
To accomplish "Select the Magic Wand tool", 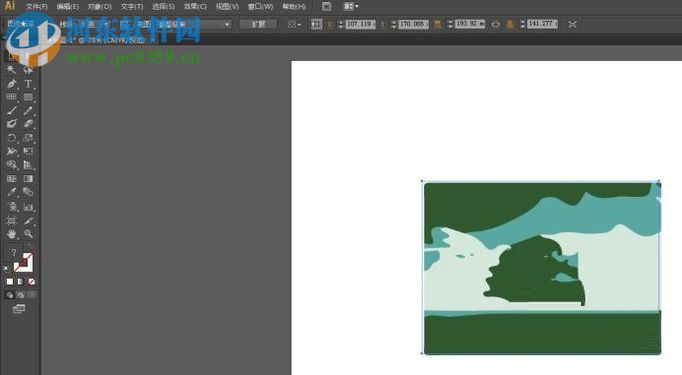I will [x=11, y=70].
